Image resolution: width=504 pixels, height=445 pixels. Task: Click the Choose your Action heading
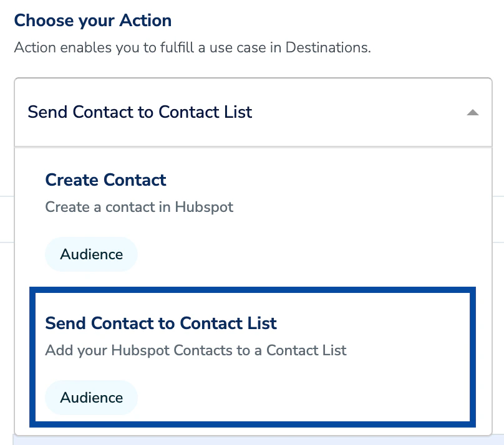[x=93, y=21]
